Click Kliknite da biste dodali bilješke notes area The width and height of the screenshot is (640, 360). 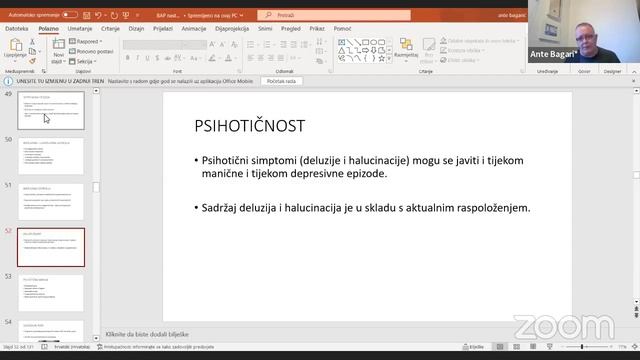point(147,334)
